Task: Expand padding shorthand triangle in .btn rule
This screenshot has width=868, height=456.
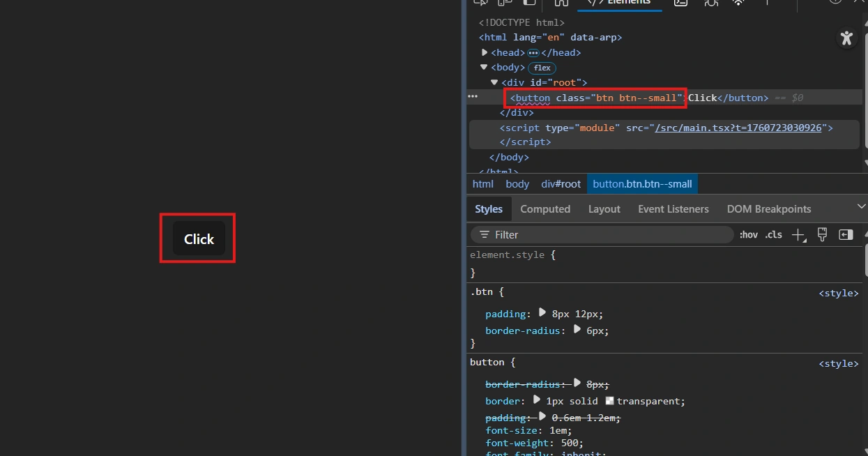Action: 542,313
